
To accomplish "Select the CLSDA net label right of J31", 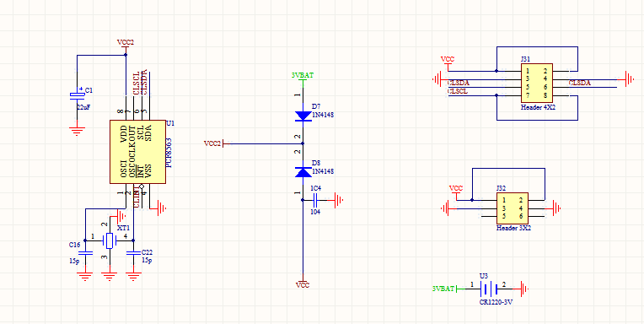I will 580,83.
